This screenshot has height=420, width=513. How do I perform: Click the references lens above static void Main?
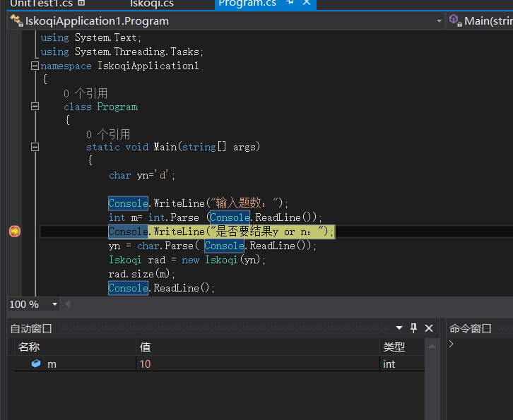pyautogui.click(x=108, y=134)
